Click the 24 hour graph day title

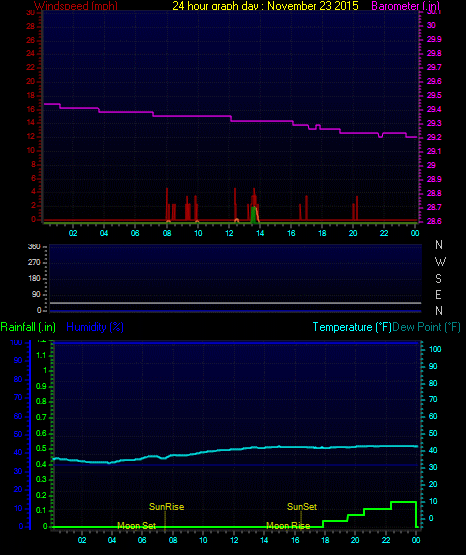coord(265,5)
